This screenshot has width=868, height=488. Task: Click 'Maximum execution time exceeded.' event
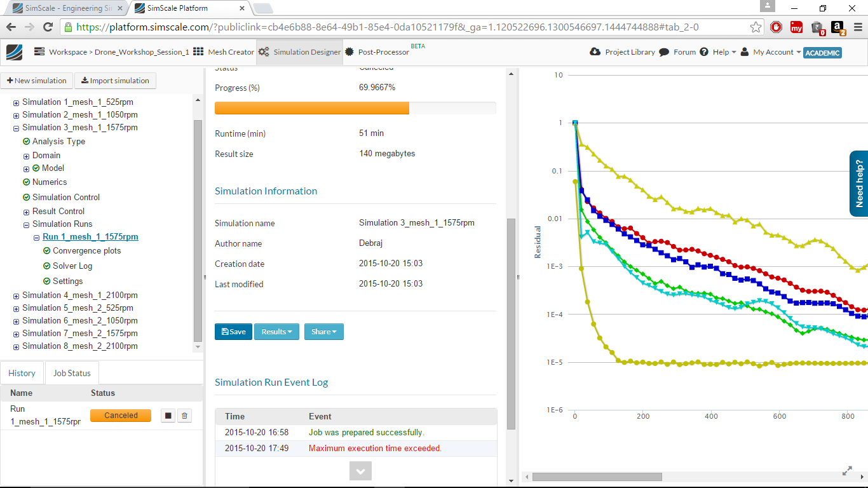point(375,448)
